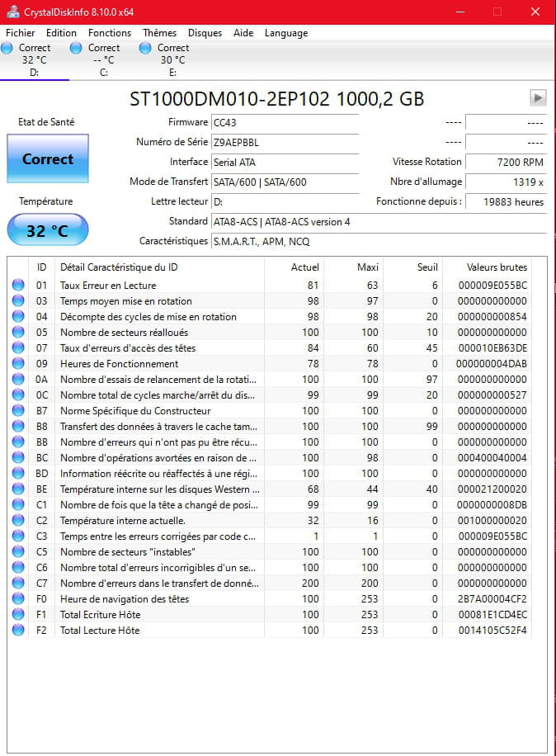The image size is (556, 756).
Task: Select the Nombre d'erreurs dans le transfert row
Action: pyautogui.click(x=270, y=583)
